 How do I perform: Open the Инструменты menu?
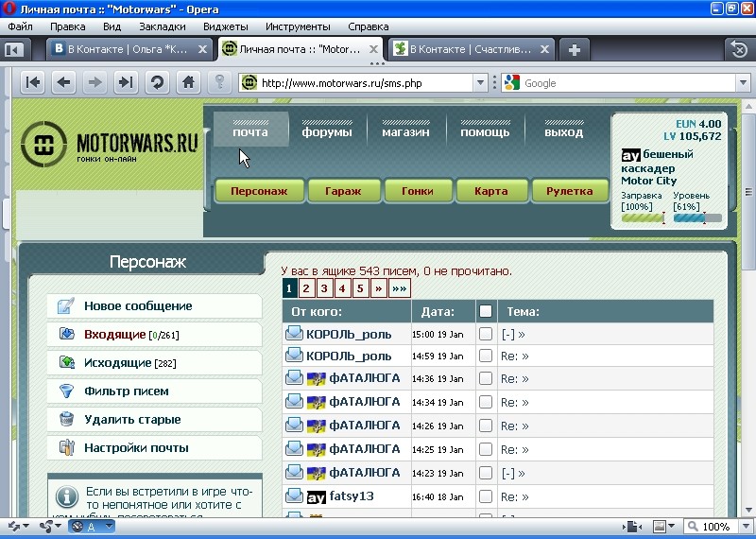pyautogui.click(x=298, y=26)
